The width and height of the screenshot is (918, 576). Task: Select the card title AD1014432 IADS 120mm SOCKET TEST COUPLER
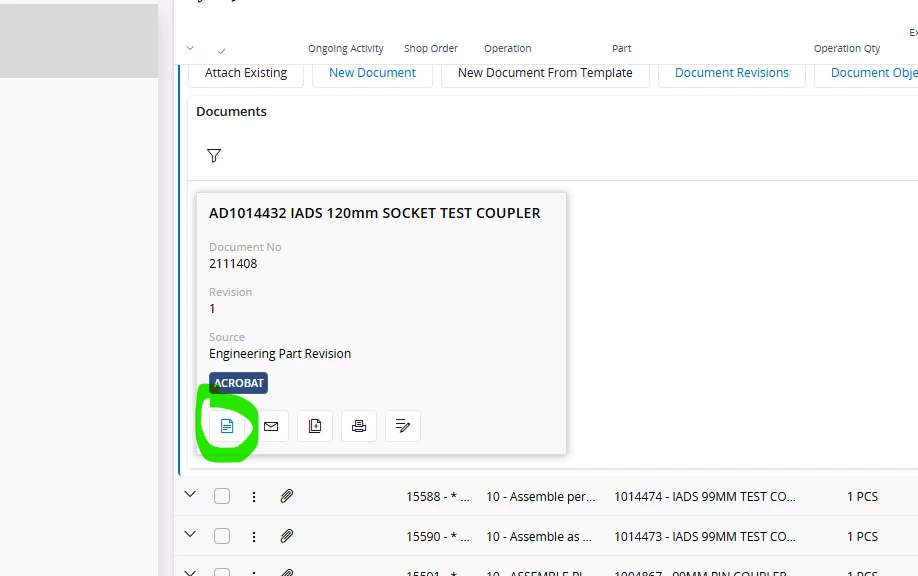coord(375,213)
